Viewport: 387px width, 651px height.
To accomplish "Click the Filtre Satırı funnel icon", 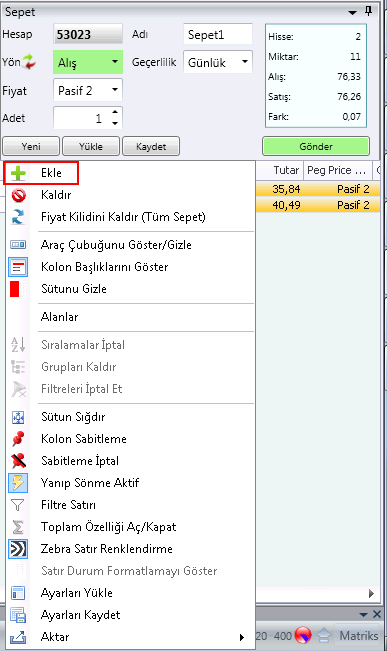I will pyautogui.click(x=18, y=505).
